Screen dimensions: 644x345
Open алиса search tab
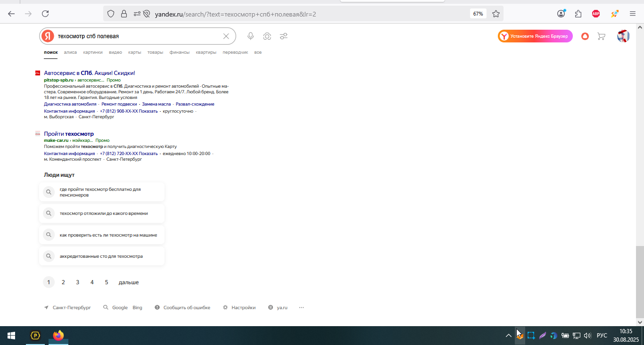click(70, 52)
